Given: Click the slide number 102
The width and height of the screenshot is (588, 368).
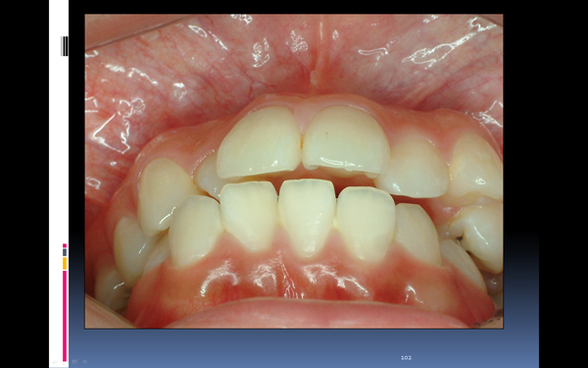Looking at the screenshot, I should coord(406,358).
